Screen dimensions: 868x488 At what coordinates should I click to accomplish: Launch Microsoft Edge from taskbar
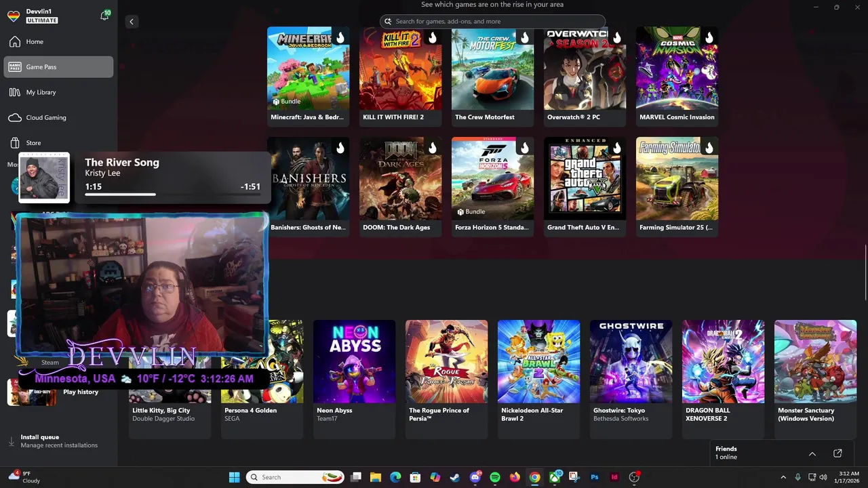(x=395, y=477)
